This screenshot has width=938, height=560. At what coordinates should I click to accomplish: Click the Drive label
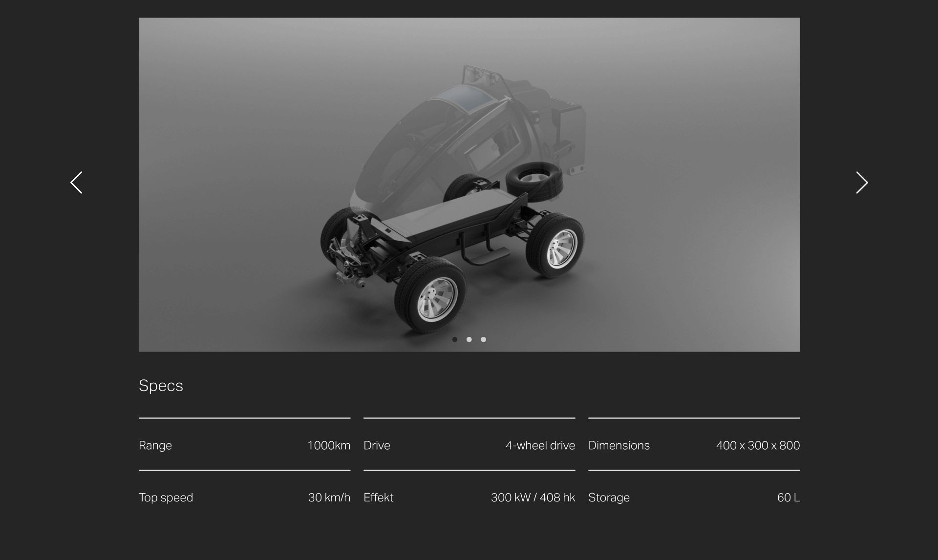click(x=377, y=445)
